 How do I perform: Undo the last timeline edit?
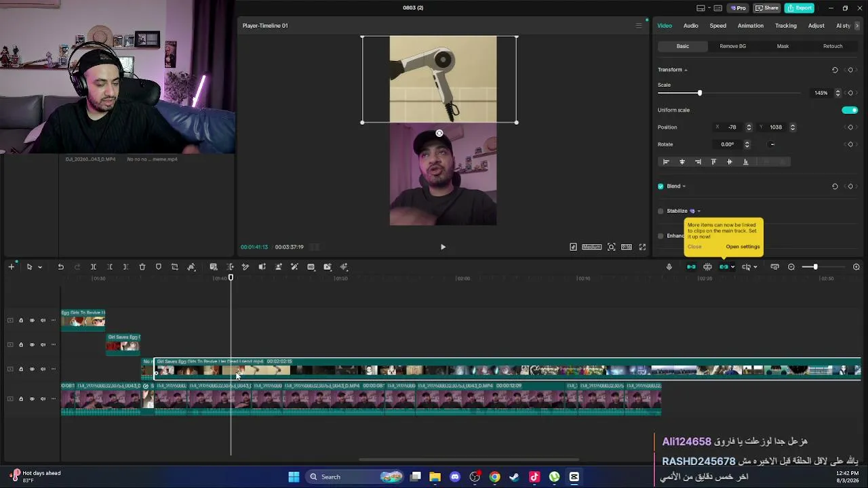(60, 267)
